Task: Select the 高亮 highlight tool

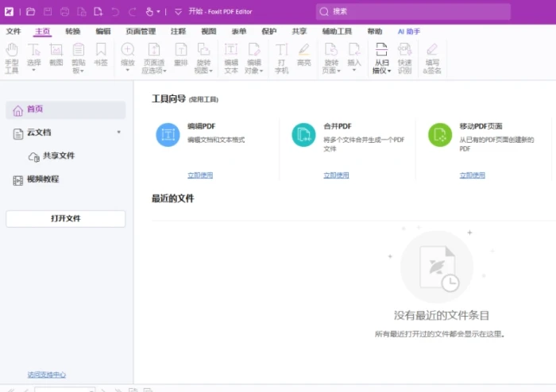Action: pyautogui.click(x=304, y=55)
